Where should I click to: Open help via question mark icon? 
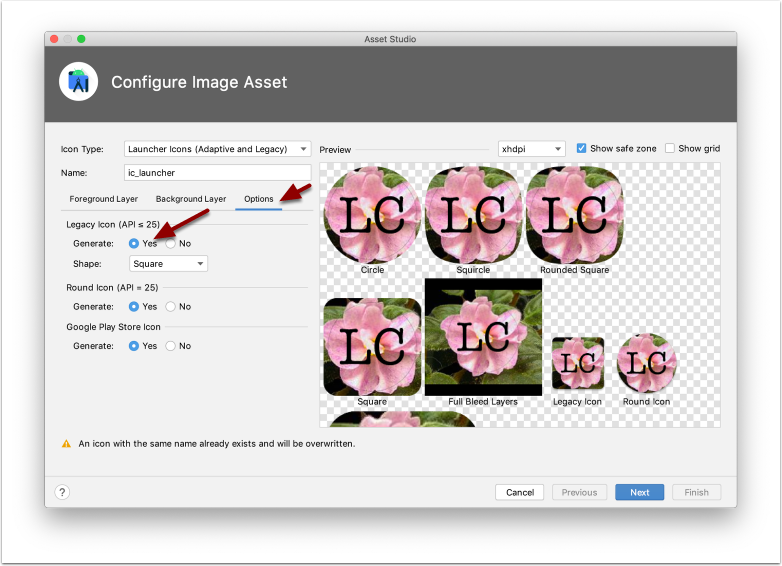pos(62,492)
